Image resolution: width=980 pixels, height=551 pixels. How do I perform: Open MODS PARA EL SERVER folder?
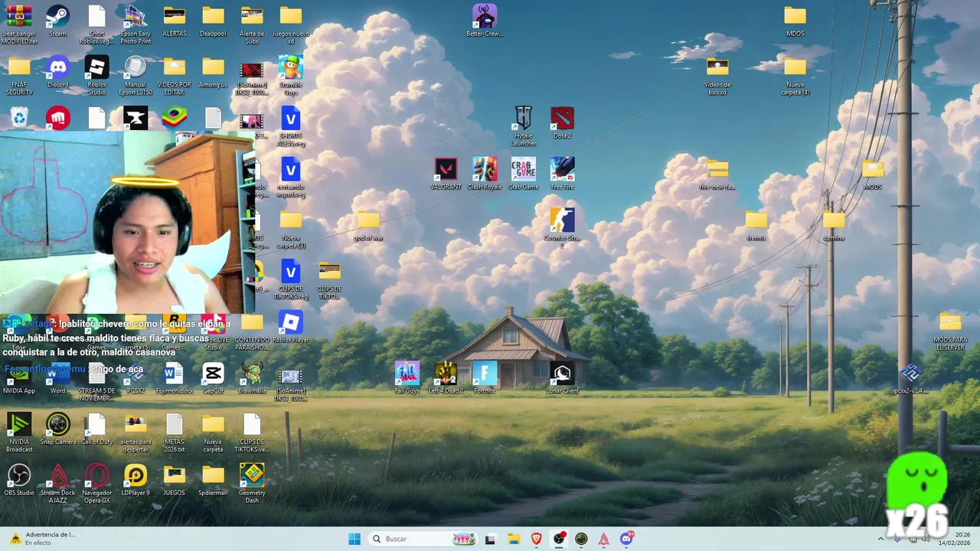950,331
